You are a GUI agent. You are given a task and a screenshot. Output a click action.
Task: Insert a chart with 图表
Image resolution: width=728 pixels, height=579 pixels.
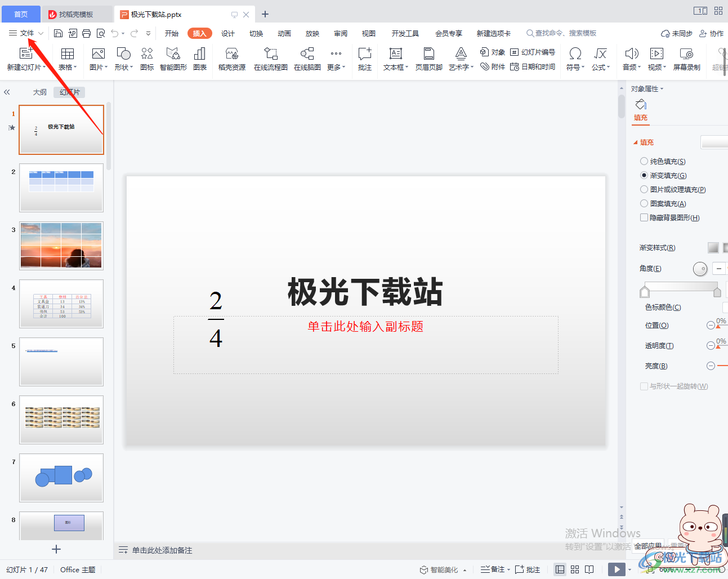coord(200,59)
